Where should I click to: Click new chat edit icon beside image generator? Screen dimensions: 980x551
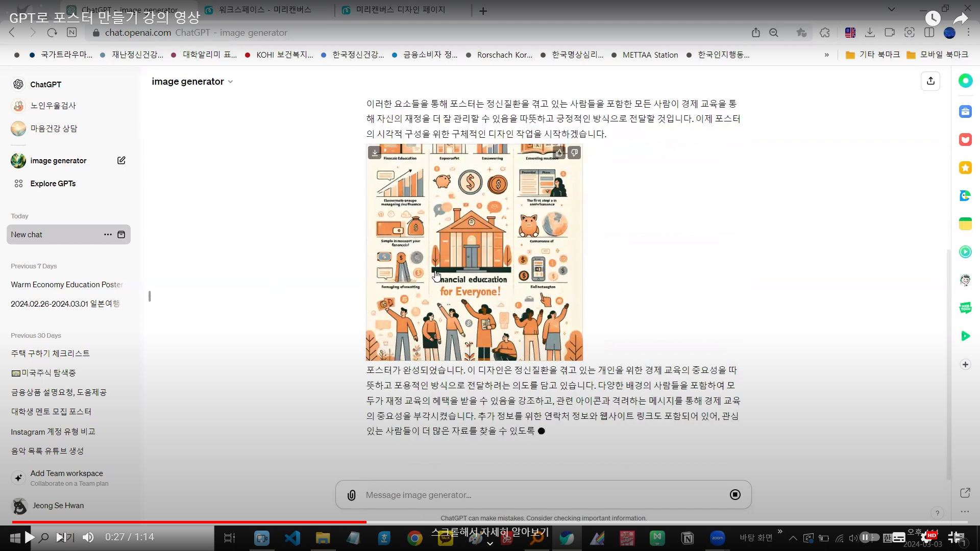click(121, 160)
